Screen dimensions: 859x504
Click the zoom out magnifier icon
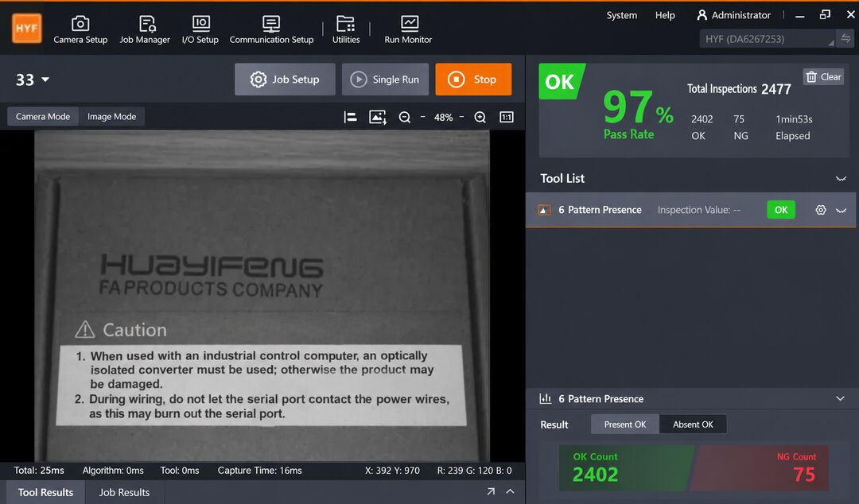pyautogui.click(x=404, y=117)
